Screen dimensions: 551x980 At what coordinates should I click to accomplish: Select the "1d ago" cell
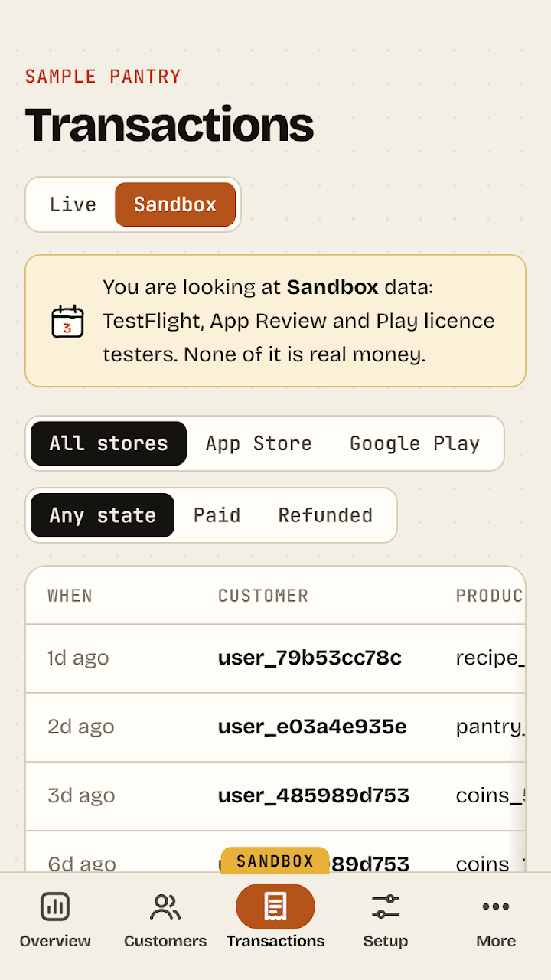point(78,658)
